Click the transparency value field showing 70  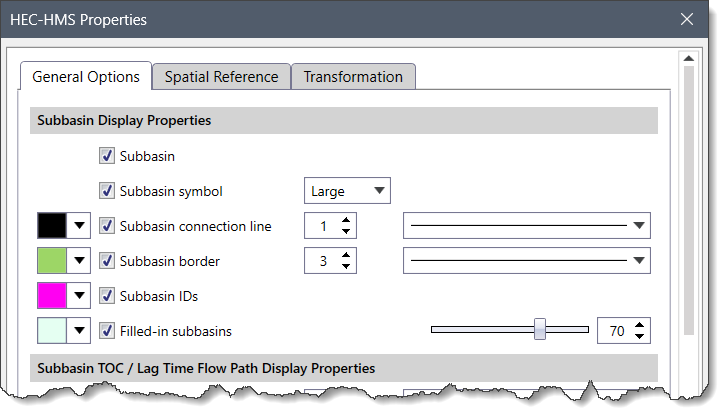pyautogui.click(x=616, y=330)
